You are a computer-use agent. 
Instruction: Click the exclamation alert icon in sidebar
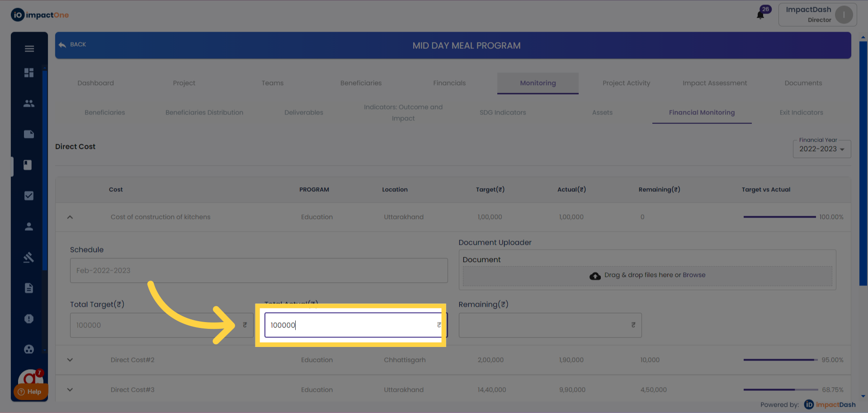(x=29, y=319)
